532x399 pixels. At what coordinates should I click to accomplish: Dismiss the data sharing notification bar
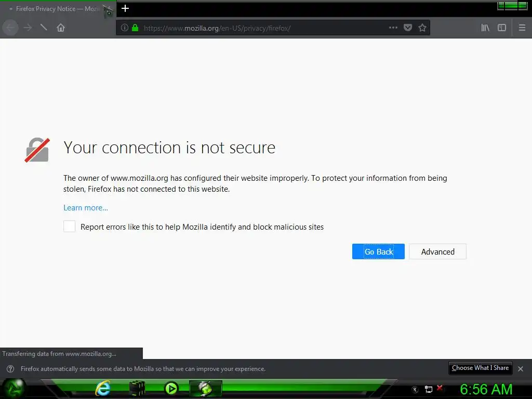[x=521, y=369]
